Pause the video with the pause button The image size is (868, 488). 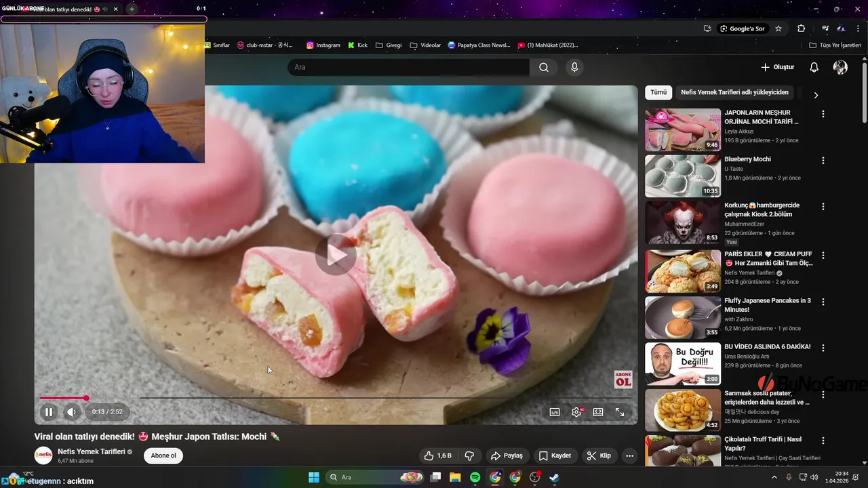click(x=49, y=411)
